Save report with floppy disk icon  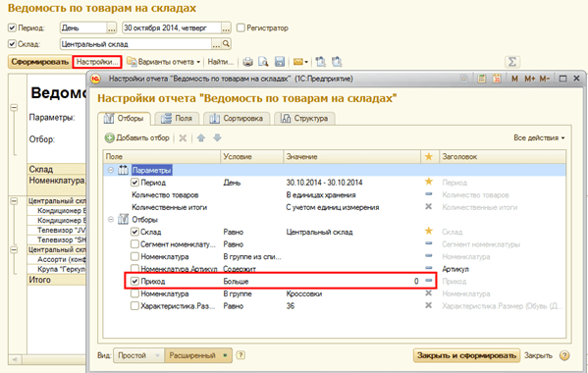click(280, 62)
